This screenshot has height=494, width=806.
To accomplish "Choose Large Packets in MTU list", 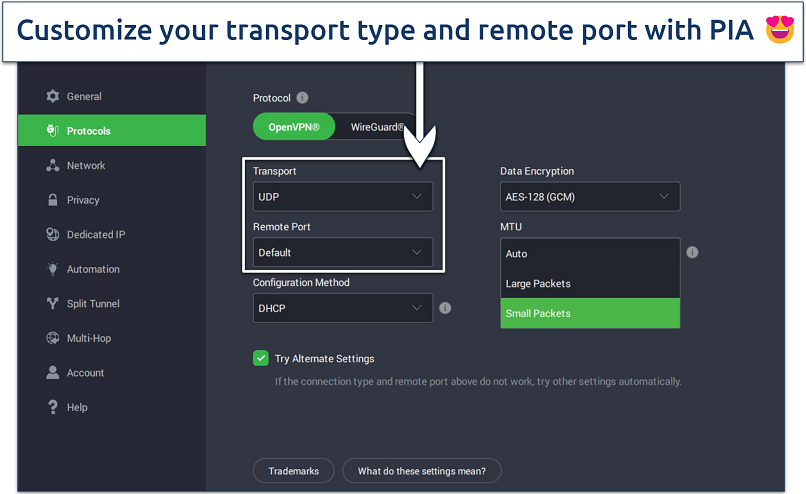I will tap(589, 284).
